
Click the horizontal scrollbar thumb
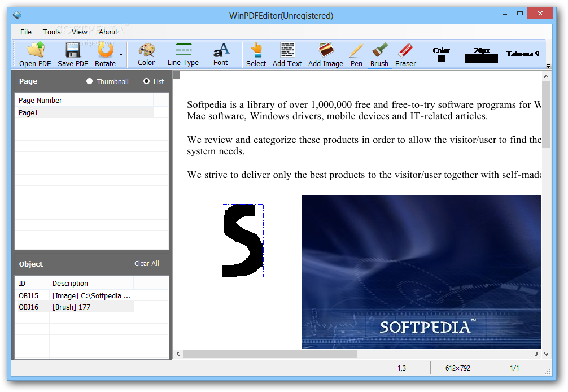point(270,354)
